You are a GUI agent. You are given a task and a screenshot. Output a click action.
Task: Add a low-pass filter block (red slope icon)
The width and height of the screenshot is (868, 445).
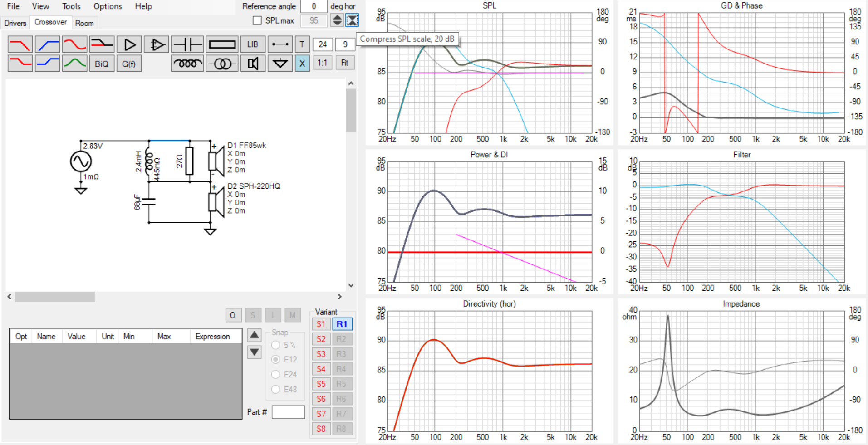20,44
